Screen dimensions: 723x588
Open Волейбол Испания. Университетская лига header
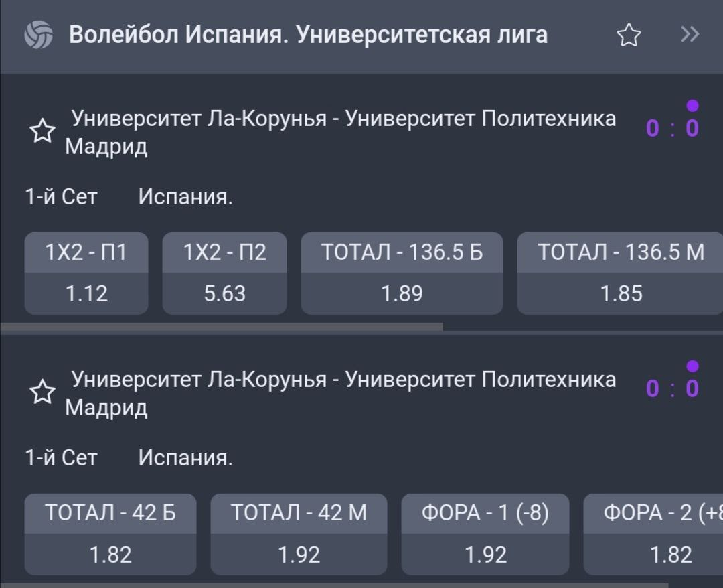click(308, 35)
